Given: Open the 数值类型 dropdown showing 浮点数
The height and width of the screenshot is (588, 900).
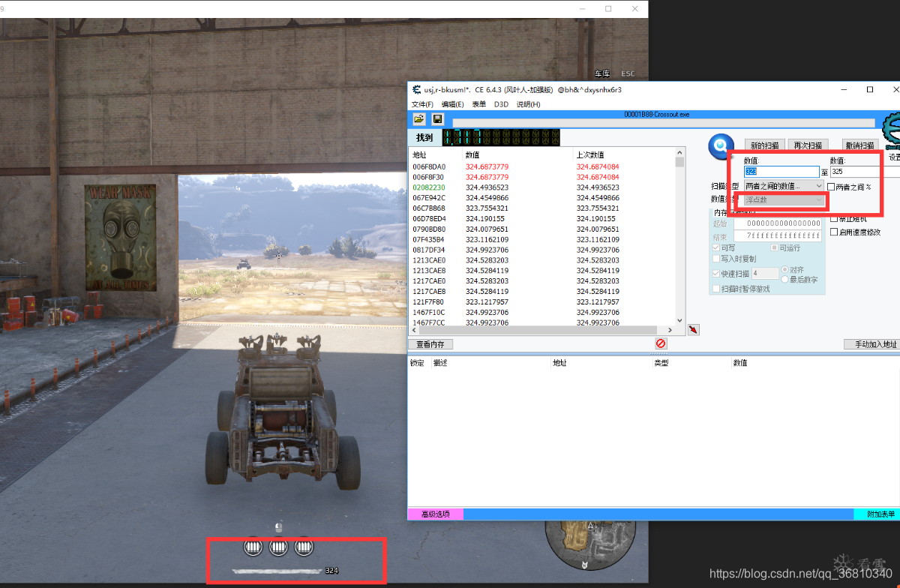Looking at the screenshot, I should pos(784,199).
